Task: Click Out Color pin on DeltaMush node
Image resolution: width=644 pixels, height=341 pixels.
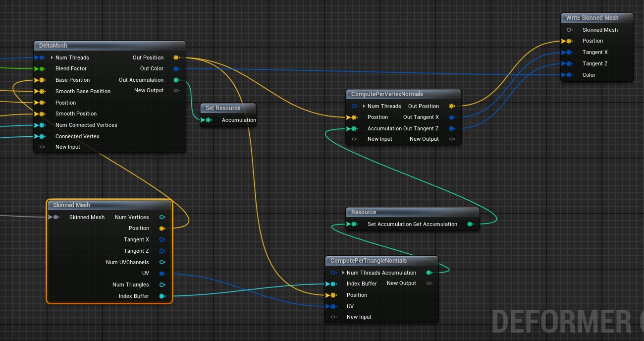Action: pos(176,69)
